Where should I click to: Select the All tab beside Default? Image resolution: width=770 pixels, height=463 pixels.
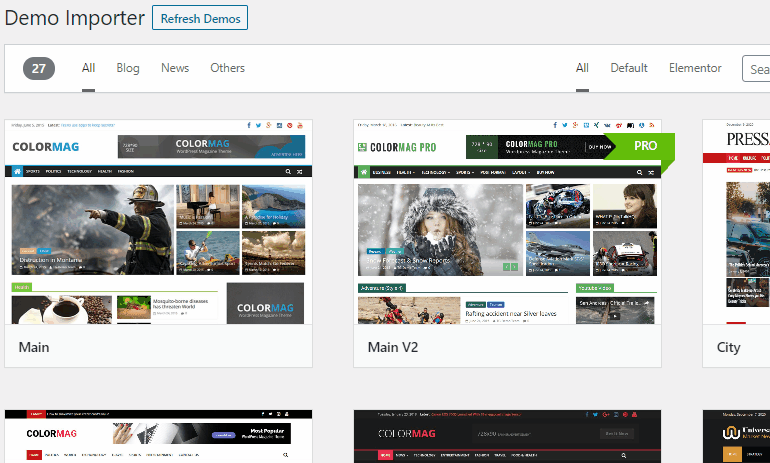click(x=582, y=68)
